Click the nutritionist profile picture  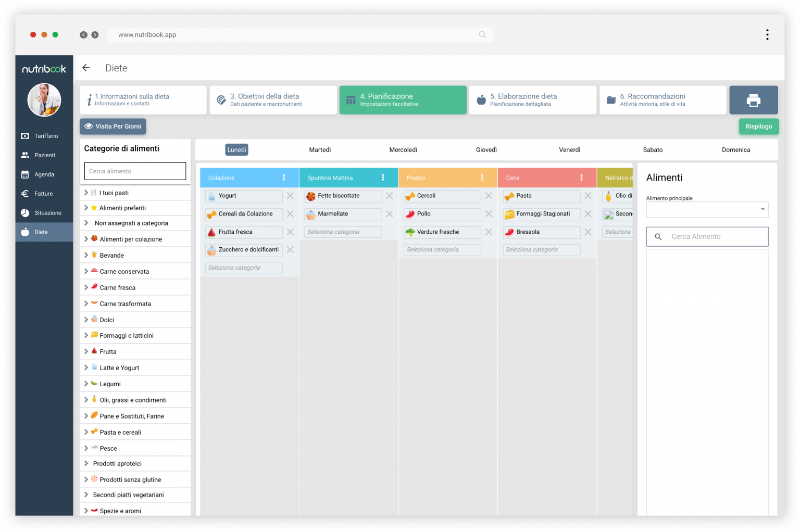(44, 100)
